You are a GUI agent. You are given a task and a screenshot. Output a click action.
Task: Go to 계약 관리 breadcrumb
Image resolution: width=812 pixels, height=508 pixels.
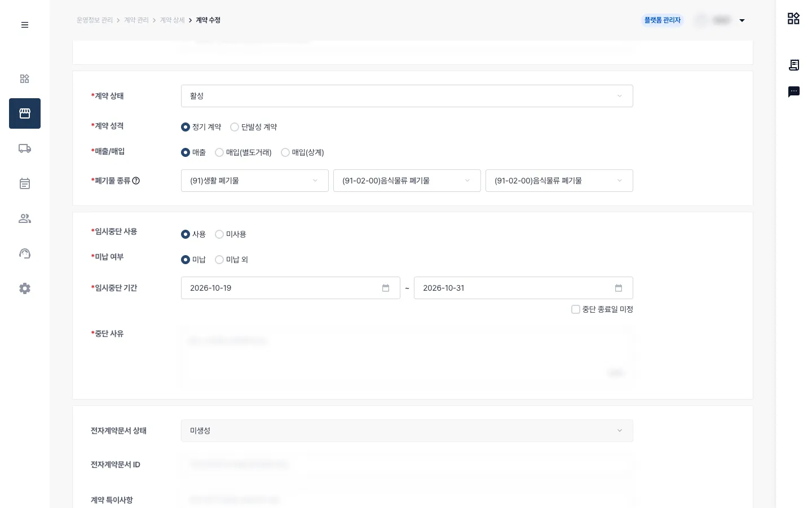pos(136,20)
